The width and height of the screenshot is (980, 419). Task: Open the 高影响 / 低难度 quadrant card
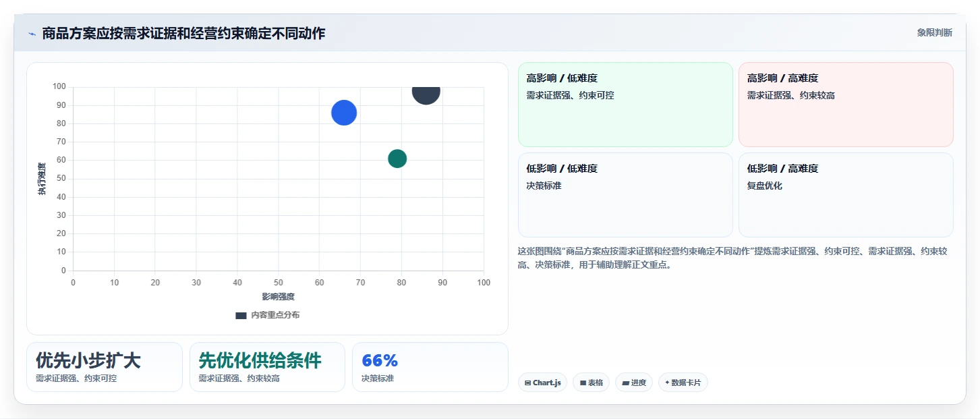[625, 105]
